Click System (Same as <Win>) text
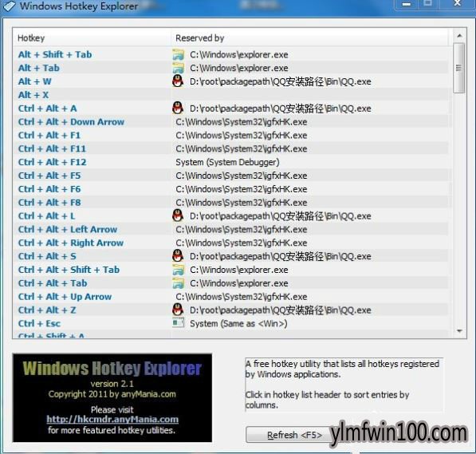Viewport: 476px width, 454px height. pos(238,324)
